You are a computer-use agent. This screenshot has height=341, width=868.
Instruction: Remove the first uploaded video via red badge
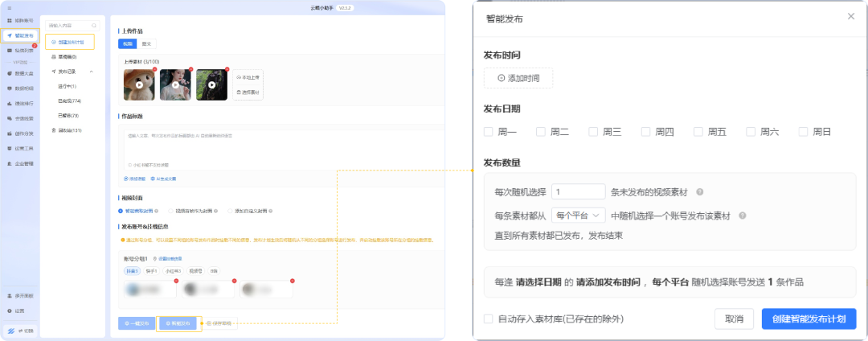coord(154,69)
